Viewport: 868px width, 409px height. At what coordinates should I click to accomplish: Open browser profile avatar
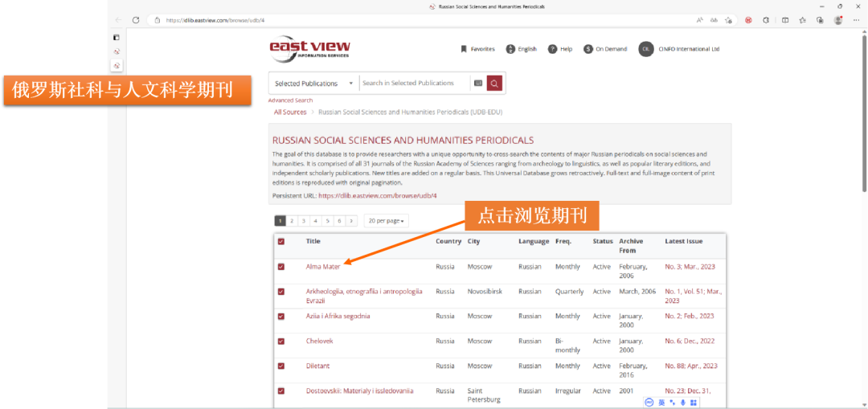838,20
